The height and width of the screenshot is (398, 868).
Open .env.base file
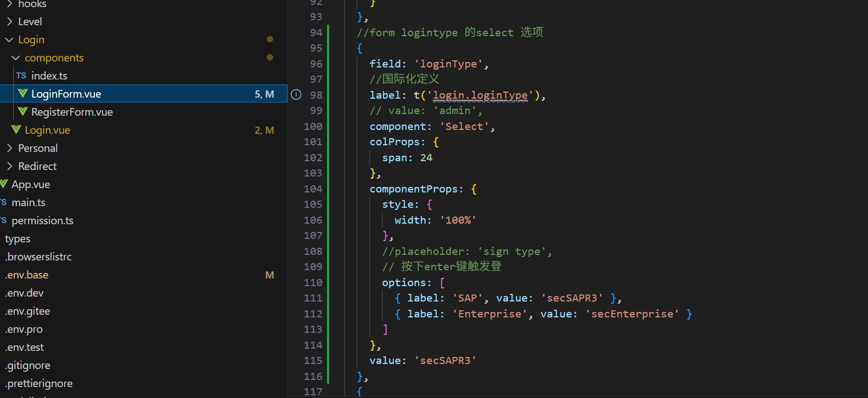tap(27, 275)
